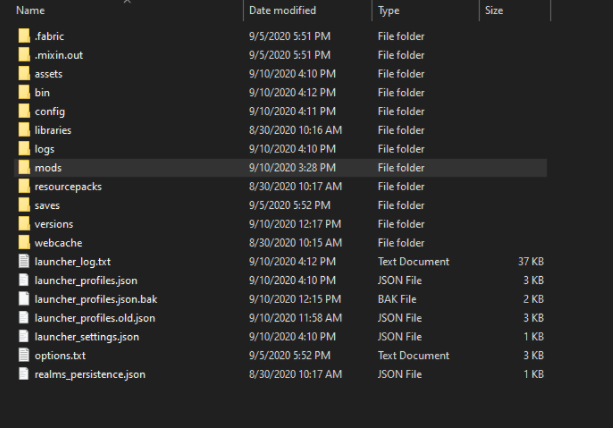The height and width of the screenshot is (428, 613).
Task: Click the '37 KB' size of launcher_log.txt
Action: [x=531, y=261]
